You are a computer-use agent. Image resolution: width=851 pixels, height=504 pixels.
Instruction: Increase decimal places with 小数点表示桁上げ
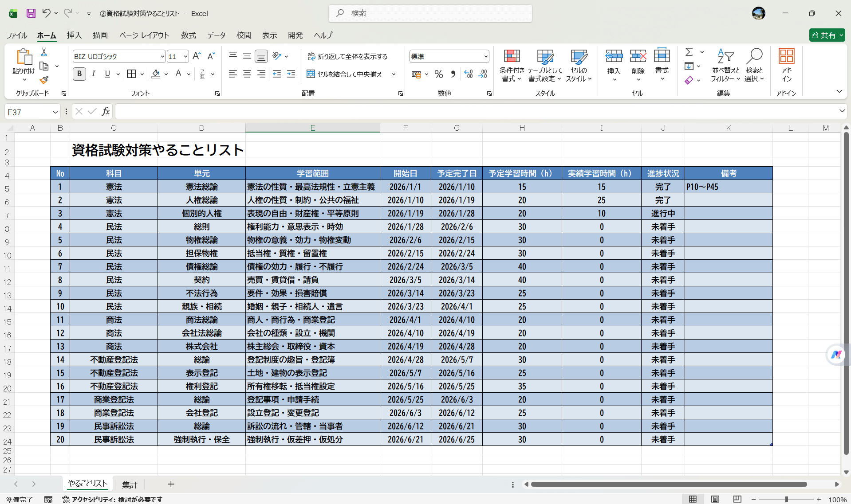click(x=468, y=74)
